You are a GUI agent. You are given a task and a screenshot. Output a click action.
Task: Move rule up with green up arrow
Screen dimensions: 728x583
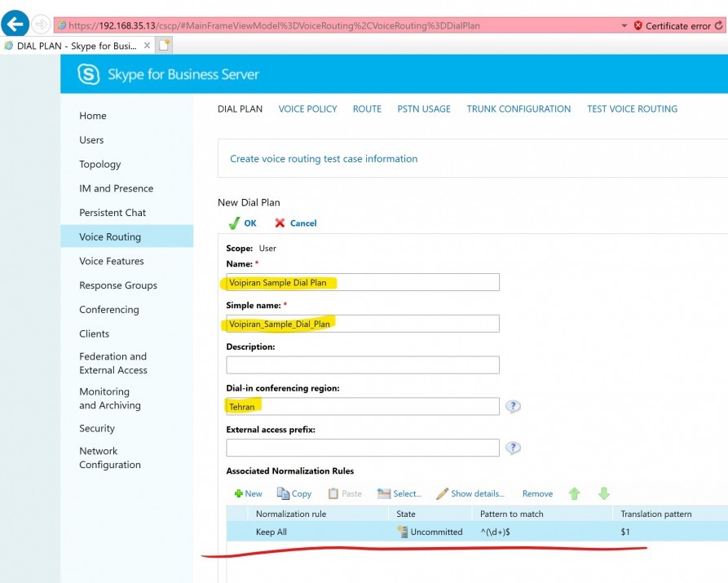click(x=574, y=493)
